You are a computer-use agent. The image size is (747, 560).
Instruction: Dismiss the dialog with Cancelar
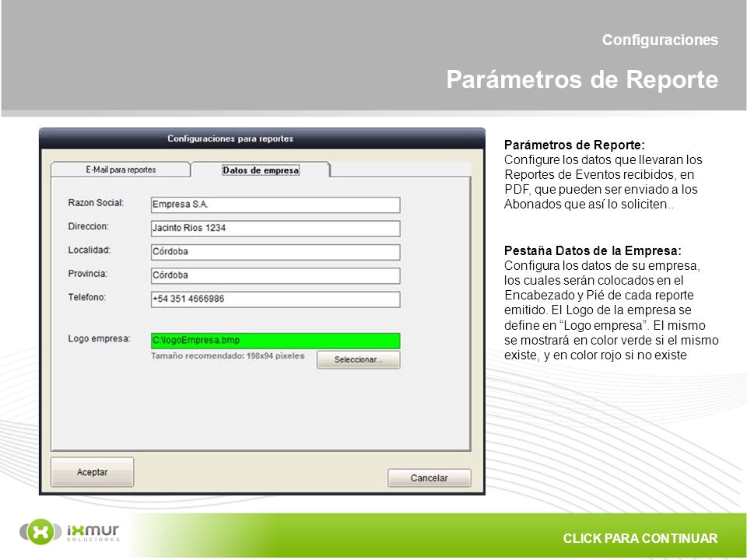tap(430, 478)
